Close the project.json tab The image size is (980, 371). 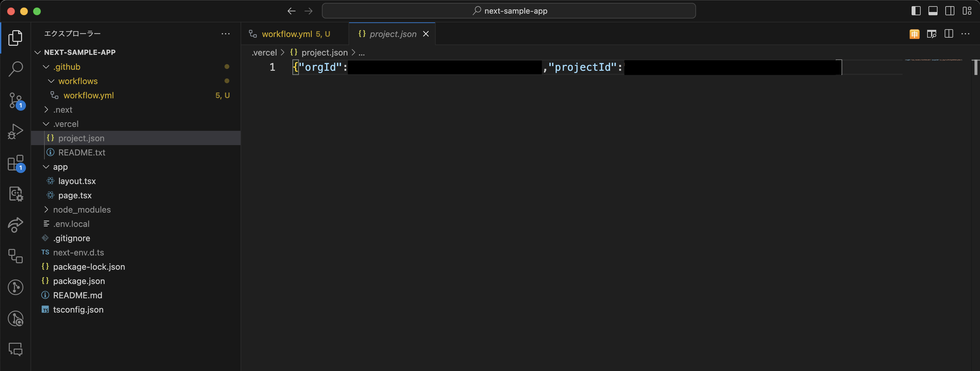coord(426,34)
